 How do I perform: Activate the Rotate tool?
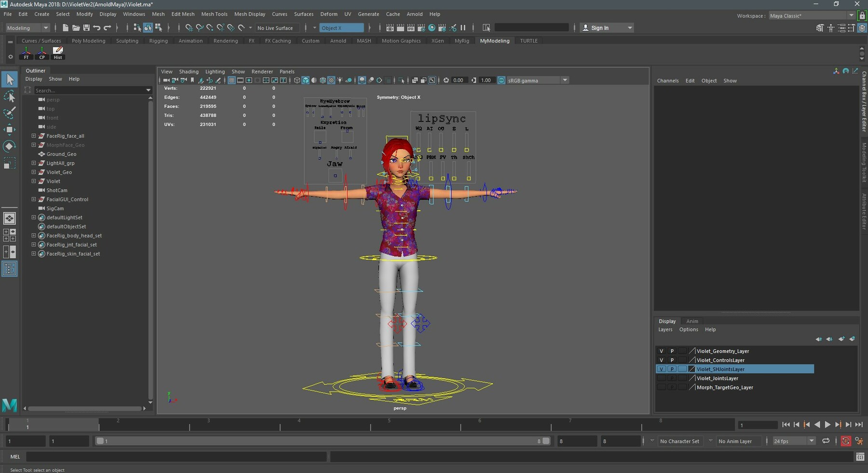(x=9, y=146)
